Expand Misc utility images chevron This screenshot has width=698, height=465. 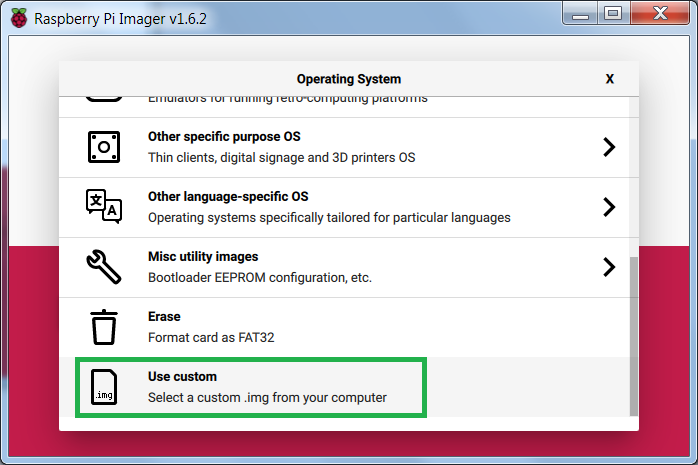609,267
